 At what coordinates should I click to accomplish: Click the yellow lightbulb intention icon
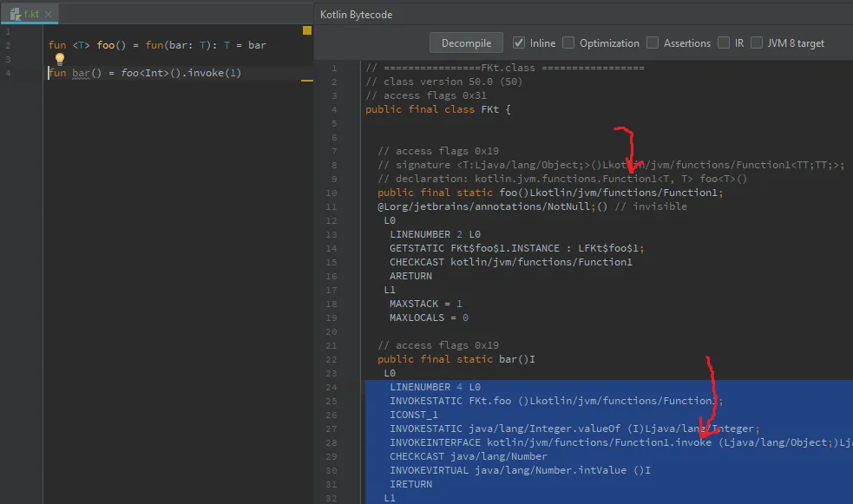pos(60,58)
